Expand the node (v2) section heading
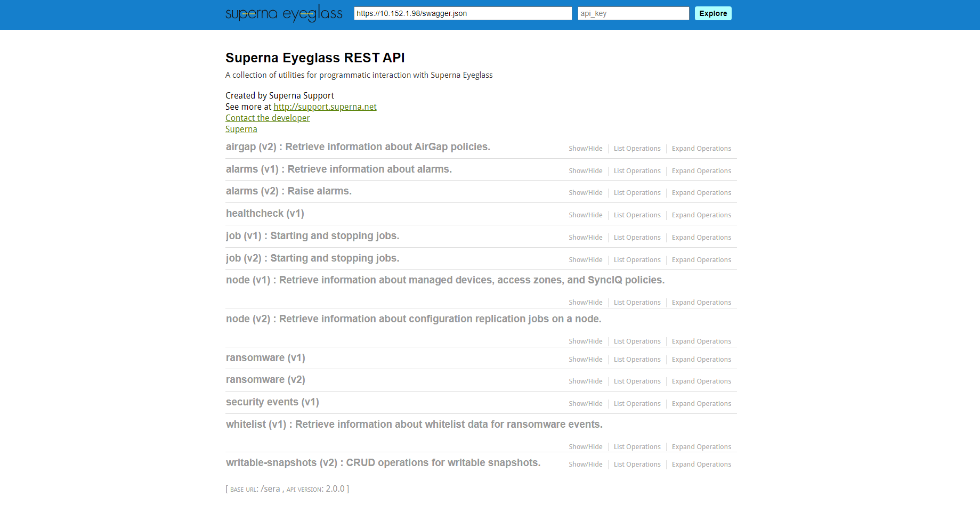 click(414, 319)
